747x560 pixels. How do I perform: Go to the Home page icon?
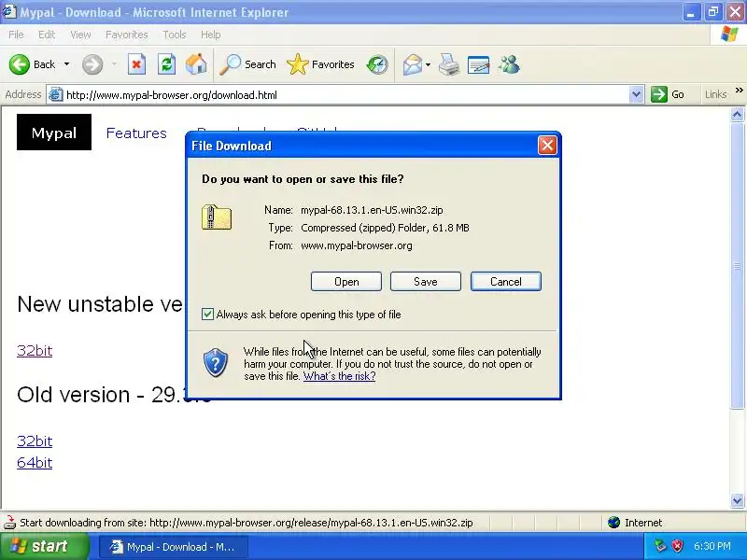[196, 64]
